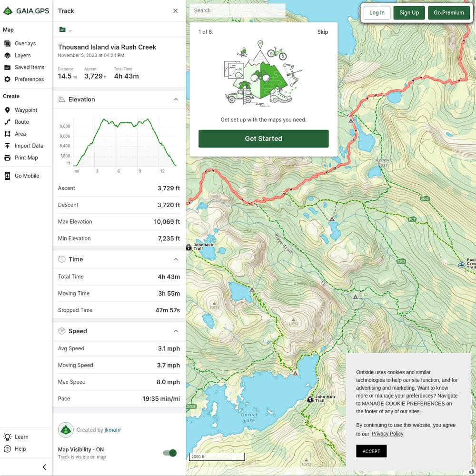Click the Go Premium button
The width and height of the screenshot is (476, 476).
click(449, 13)
